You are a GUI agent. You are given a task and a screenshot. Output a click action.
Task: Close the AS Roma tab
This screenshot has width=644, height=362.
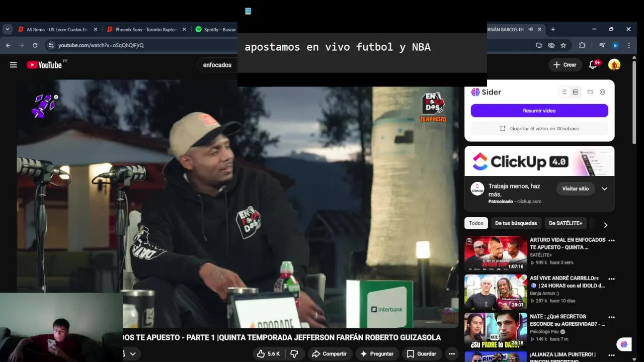click(x=96, y=30)
